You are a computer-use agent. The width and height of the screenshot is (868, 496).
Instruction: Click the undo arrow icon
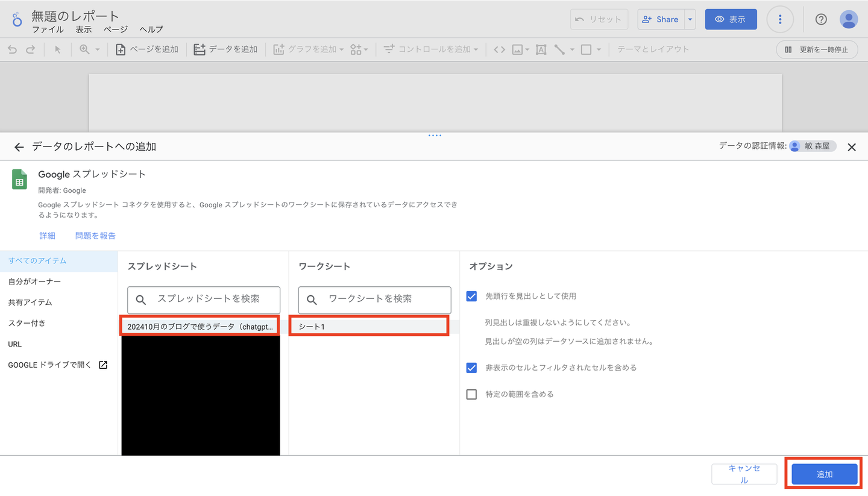click(12, 49)
